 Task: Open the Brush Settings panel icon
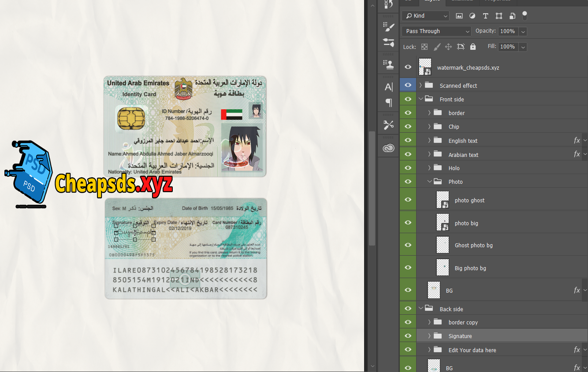[x=388, y=27]
